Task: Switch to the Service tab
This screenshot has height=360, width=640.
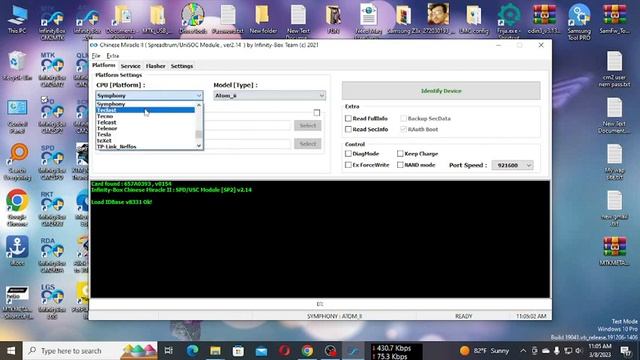Action: point(130,66)
